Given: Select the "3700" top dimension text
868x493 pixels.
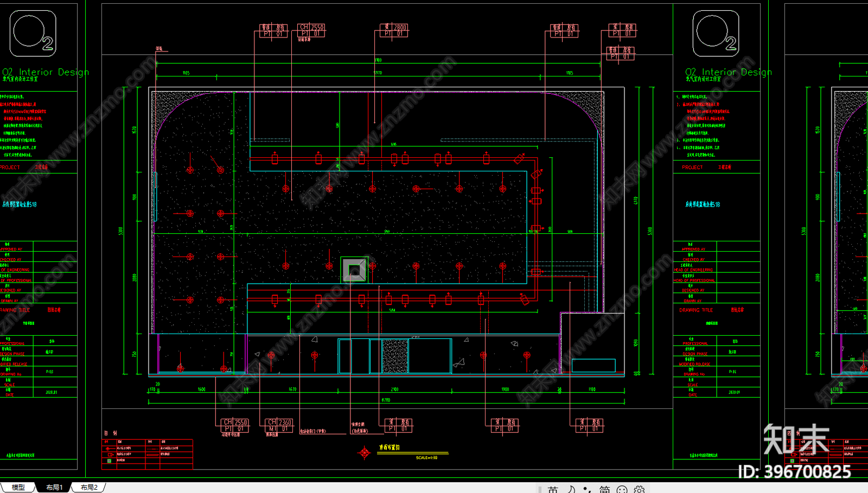Looking at the screenshot, I should click(x=378, y=60).
